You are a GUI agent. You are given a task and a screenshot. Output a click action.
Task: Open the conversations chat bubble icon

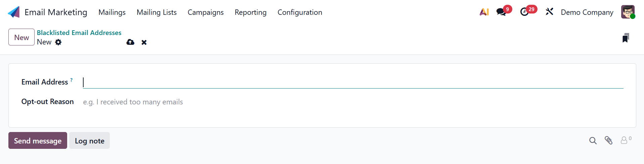(x=501, y=12)
